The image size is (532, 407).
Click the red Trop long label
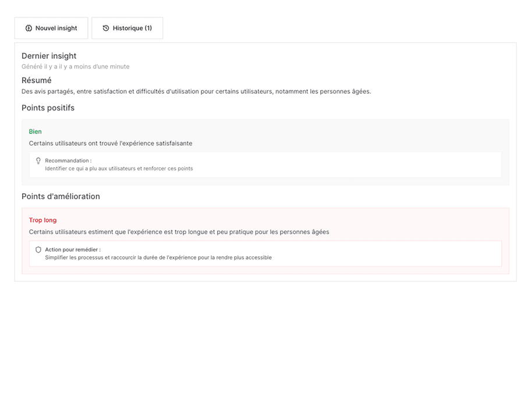point(42,220)
